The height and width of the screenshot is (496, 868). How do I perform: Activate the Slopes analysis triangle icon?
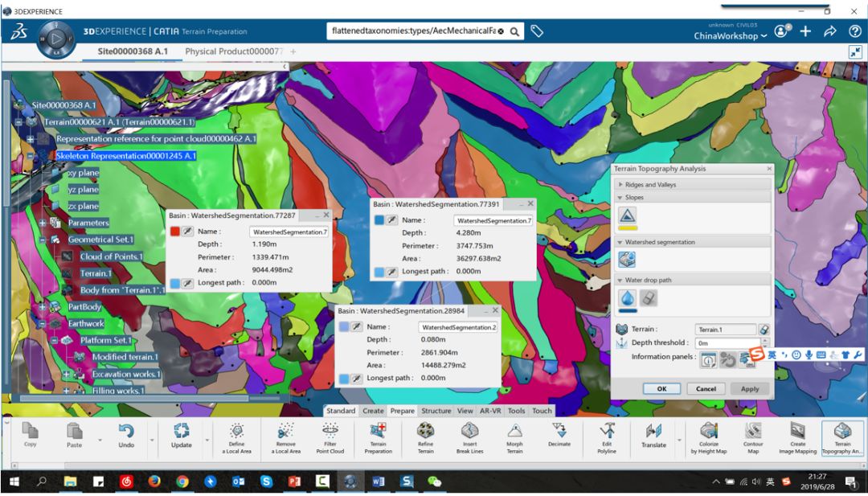627,215
